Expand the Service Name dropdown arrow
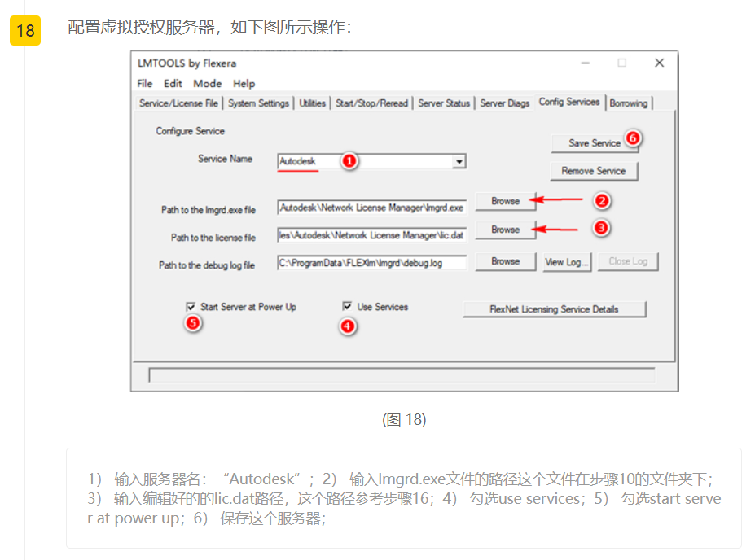The width and height of the screenshot is (755, 560). click(x=459, y=162)
